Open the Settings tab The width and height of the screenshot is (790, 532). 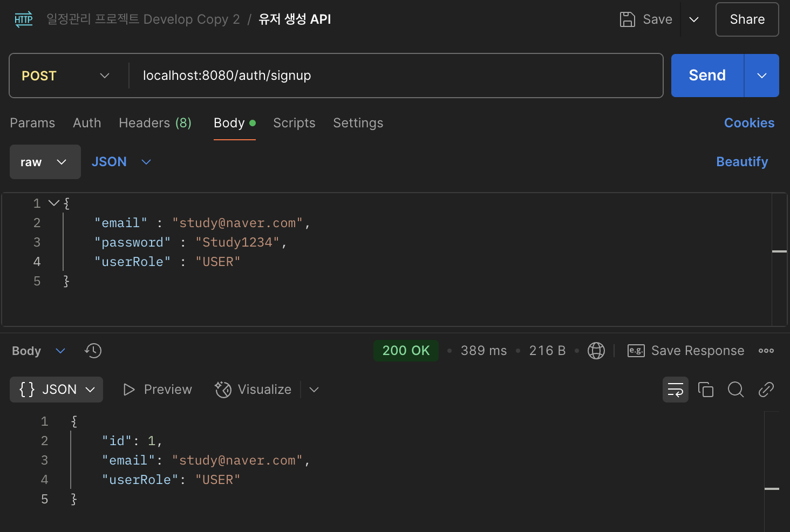click(358, 123)
